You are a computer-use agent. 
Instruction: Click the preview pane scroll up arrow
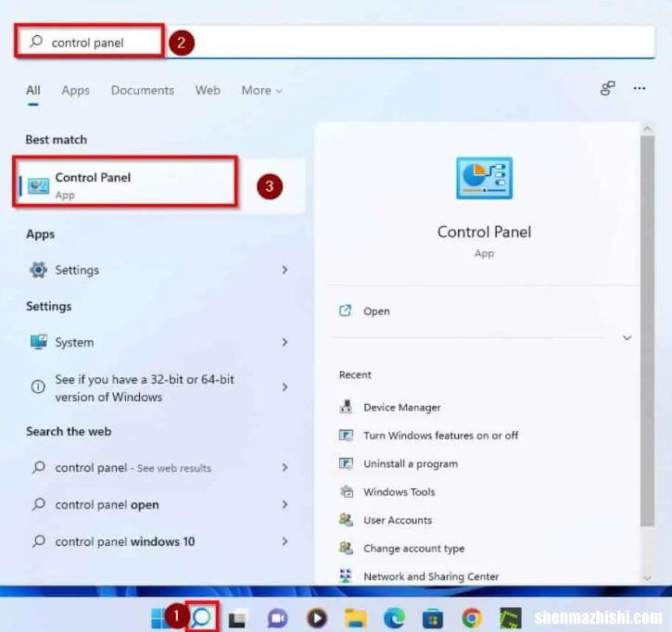647,128
